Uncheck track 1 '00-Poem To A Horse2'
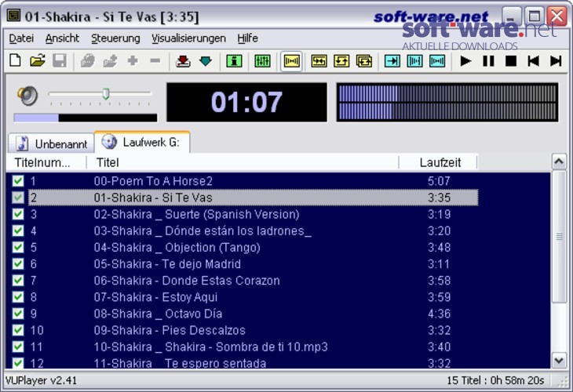Viewport: 573px width, 392px height. tap(18, 180)
